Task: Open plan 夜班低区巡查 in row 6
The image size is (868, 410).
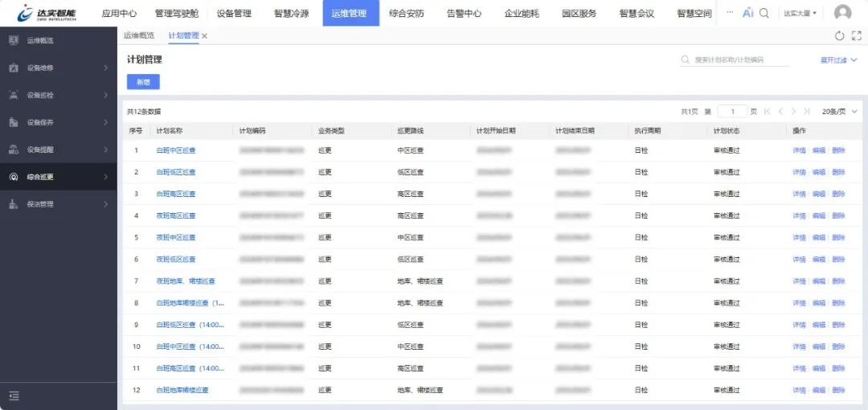Action: (176, 260)
